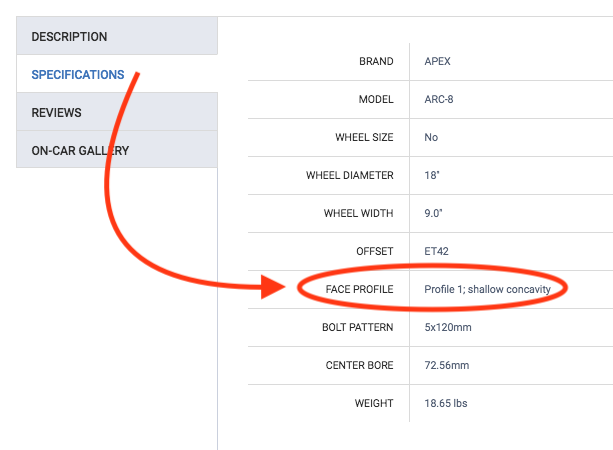The image size is (613, 450).
Task: Click the Center Bore label
Action: point(360,365)
